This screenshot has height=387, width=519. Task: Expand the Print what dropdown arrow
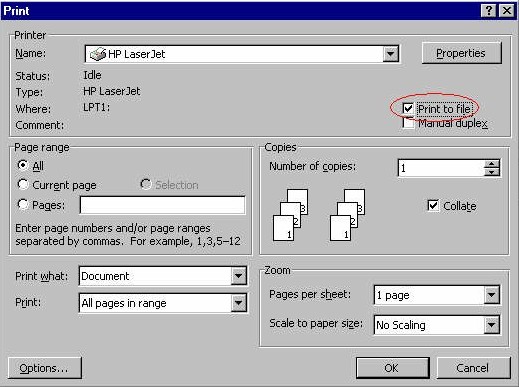pyautogui.click(x=238, y=276)
